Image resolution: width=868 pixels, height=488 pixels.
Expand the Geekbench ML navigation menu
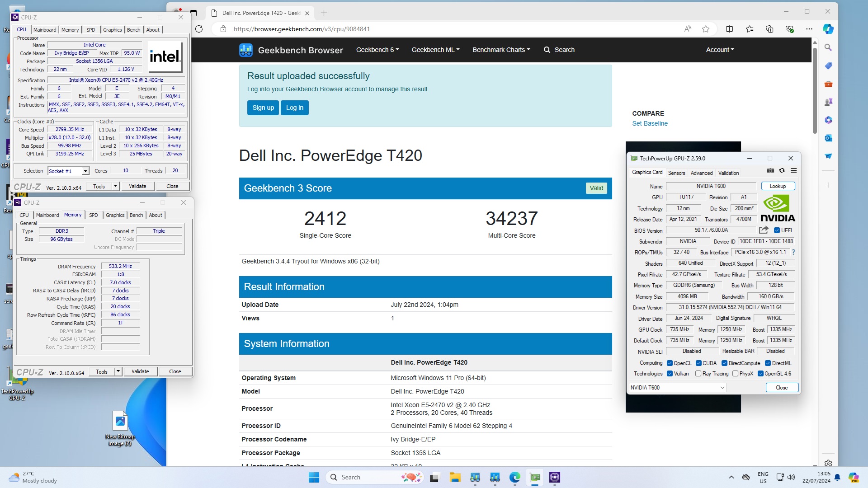pyautogui.click(x=435, y=50)
